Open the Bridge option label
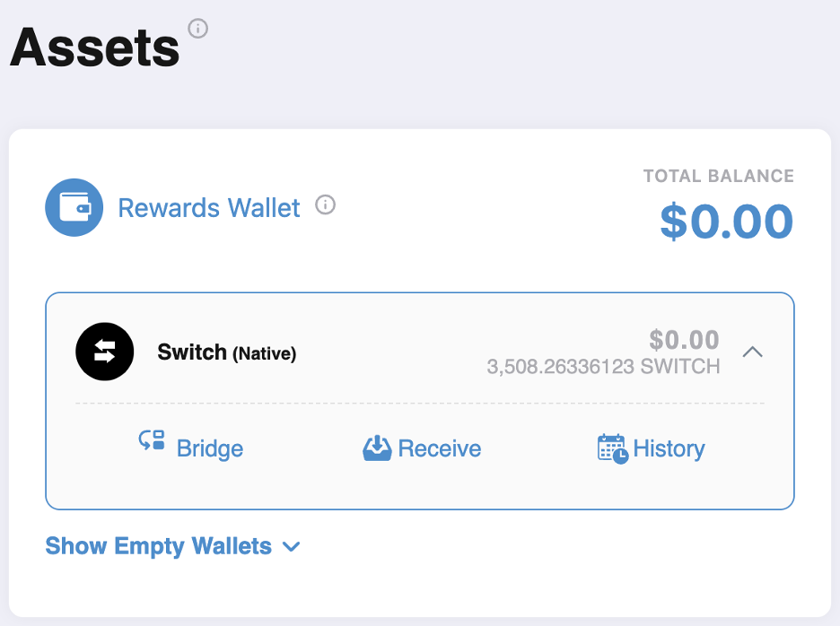Image resolution: width=840 pixels, height=626 pixels. (210, 448)
